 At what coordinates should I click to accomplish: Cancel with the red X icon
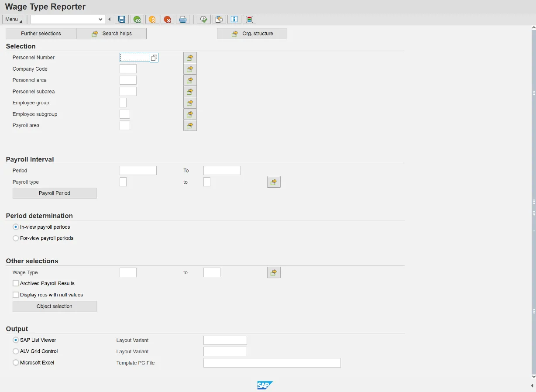click(x=167, y=19)
